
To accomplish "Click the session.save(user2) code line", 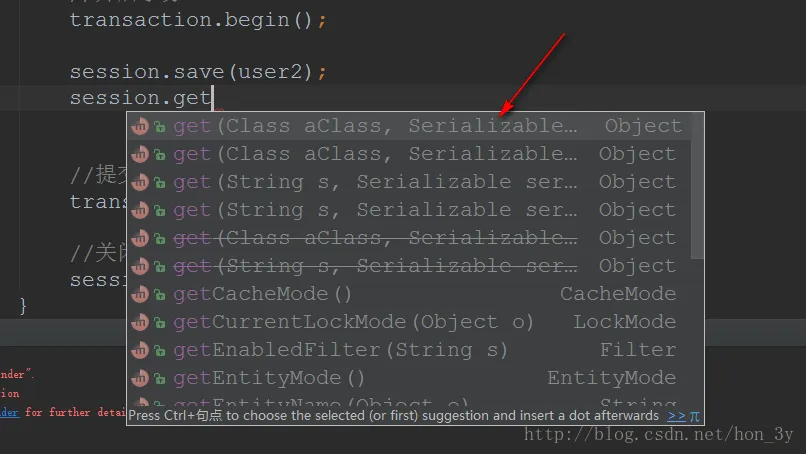I will [x=198, y=72].
